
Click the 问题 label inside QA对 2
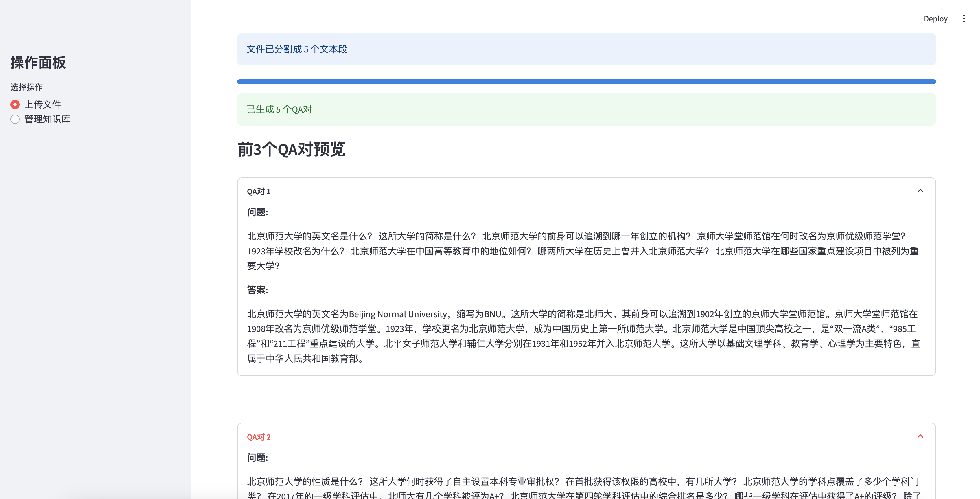coord(257,458)
